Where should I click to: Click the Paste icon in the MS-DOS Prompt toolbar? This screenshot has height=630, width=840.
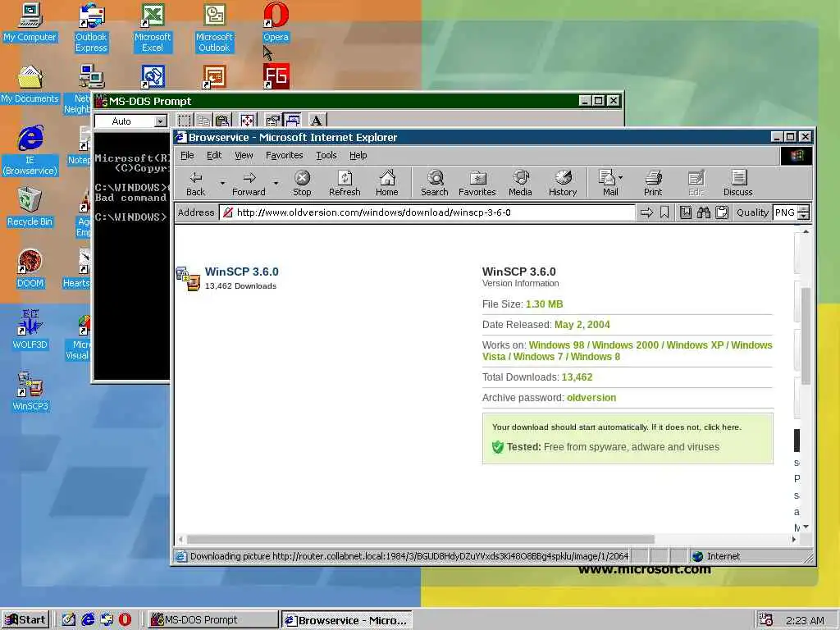click(222, 121)
